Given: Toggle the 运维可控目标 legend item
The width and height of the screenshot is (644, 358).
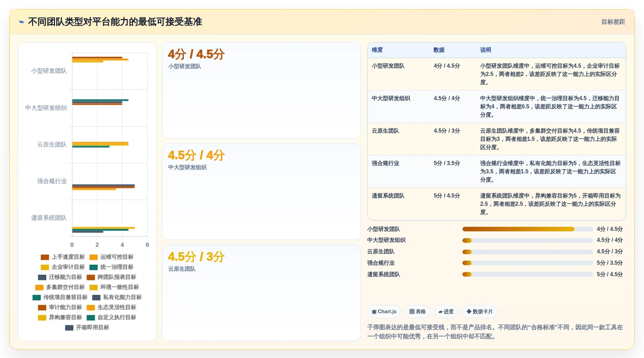Looking at the screenshot, I should tap(112, 257).
